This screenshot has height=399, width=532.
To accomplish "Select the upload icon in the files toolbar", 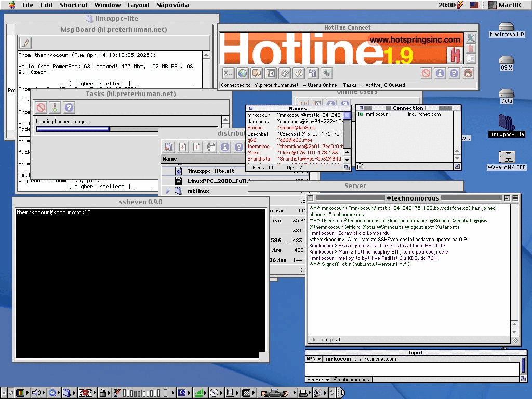I will [x=196, y=147].
